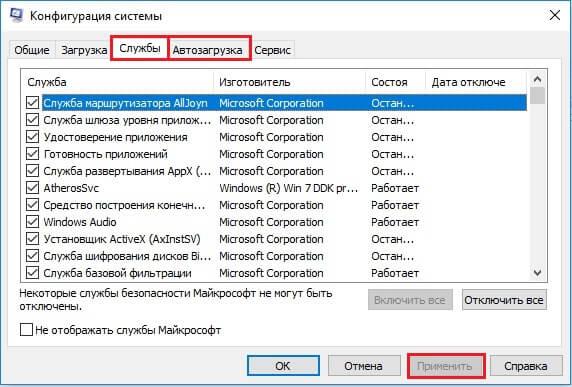
Task: Select Служба шлюза уровня приложения name
Action: (x=127, y=120)
